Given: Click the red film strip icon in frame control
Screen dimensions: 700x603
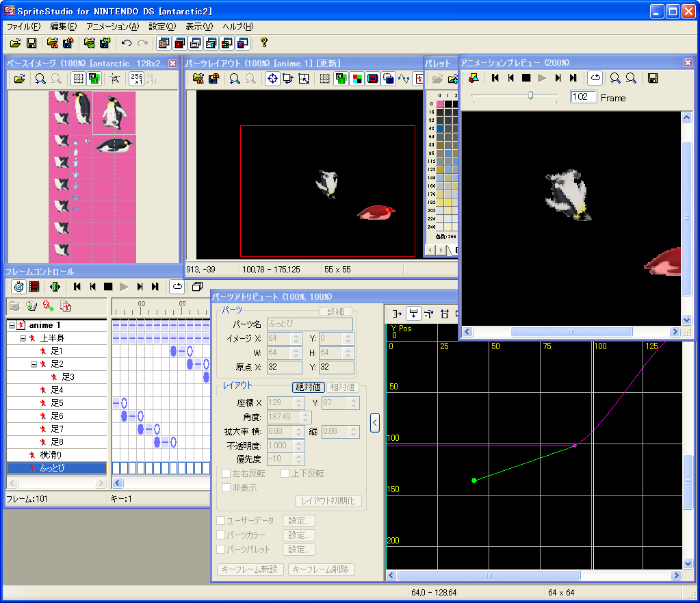Looking at the screenshot, I should coord(34,286).
